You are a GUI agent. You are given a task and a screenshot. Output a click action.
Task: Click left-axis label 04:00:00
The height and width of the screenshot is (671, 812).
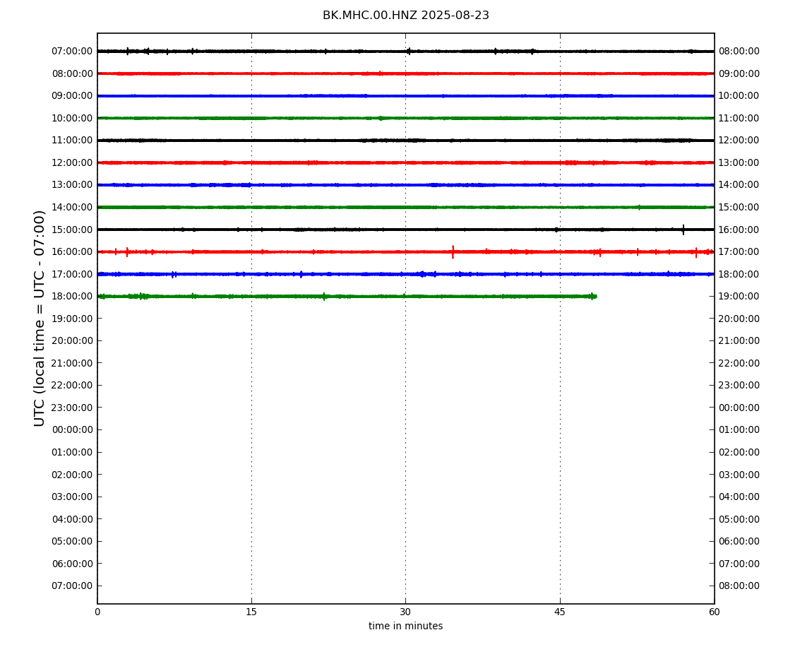coord(72,519)
